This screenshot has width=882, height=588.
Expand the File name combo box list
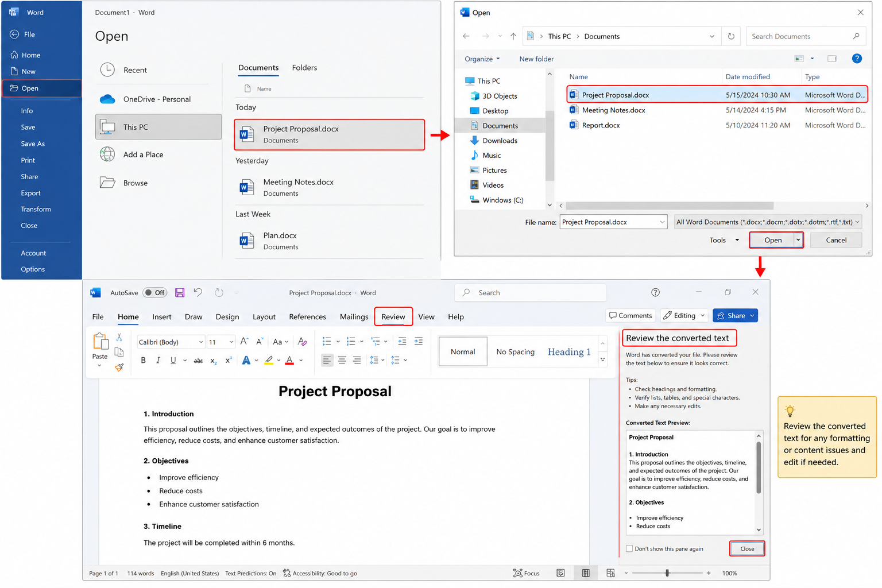point(662,222)
